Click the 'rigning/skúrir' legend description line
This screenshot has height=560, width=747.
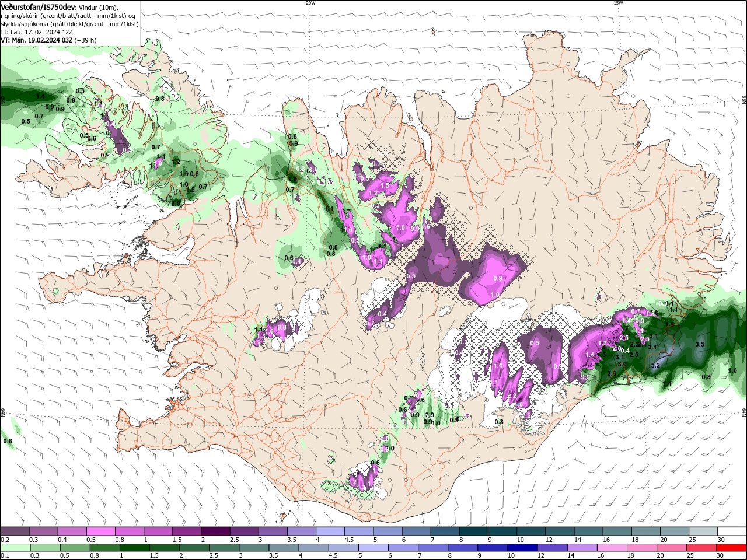click(x=68, y=16)
